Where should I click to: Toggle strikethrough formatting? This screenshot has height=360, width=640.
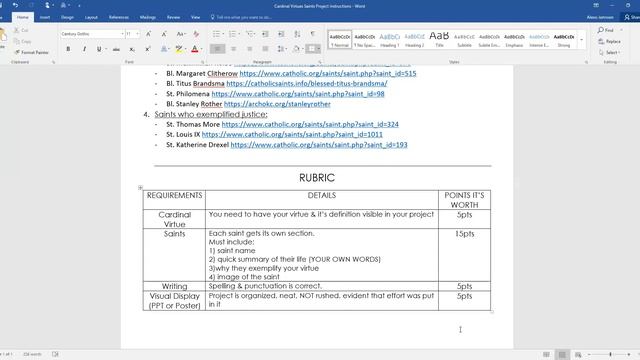tap(116, 49)
